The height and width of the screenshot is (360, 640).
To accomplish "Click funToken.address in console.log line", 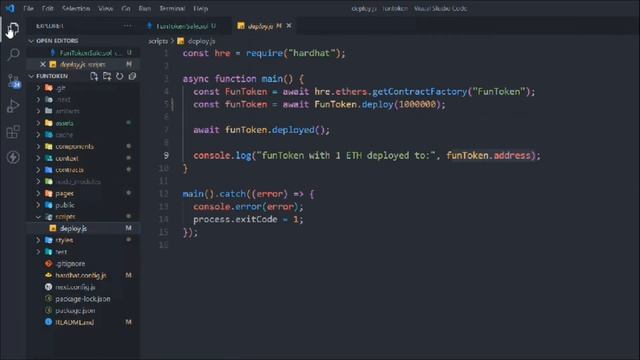I will (x=489, y=156).
